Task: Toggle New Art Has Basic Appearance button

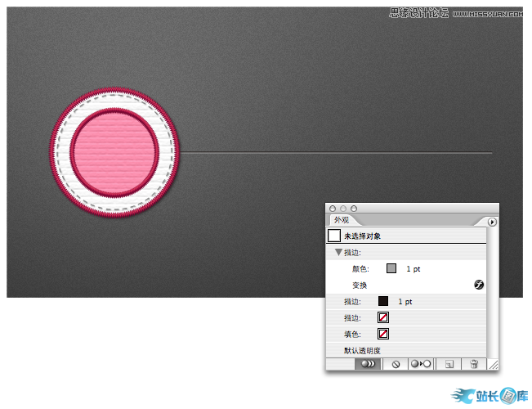Action: [367, 364]
